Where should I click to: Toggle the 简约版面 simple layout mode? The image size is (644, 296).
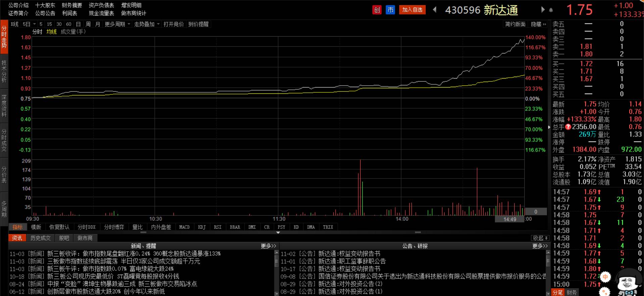tap(515, 24)
